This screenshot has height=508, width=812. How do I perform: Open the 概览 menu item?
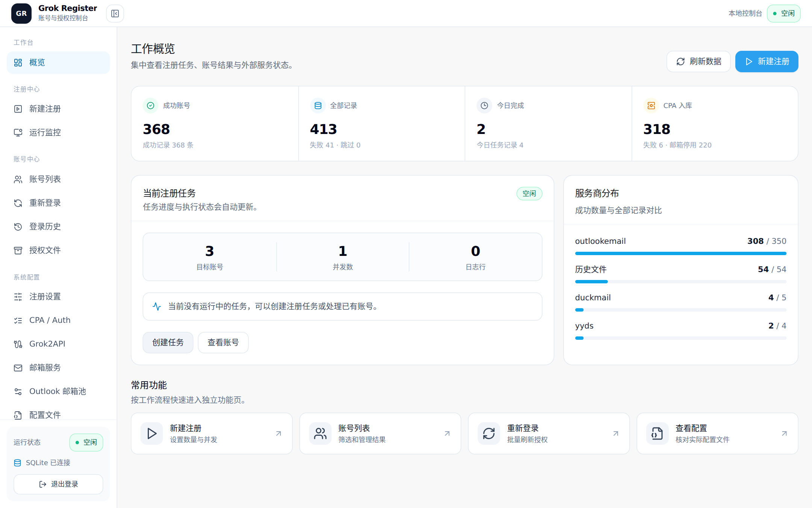coord(58,62)
